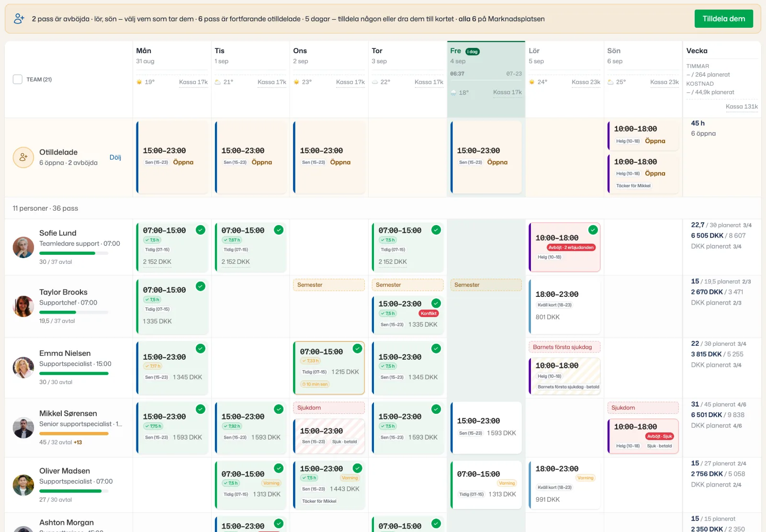Select the Lör 5 sep column header
This screenshot has height=532, width=766.
pos(564,56)
